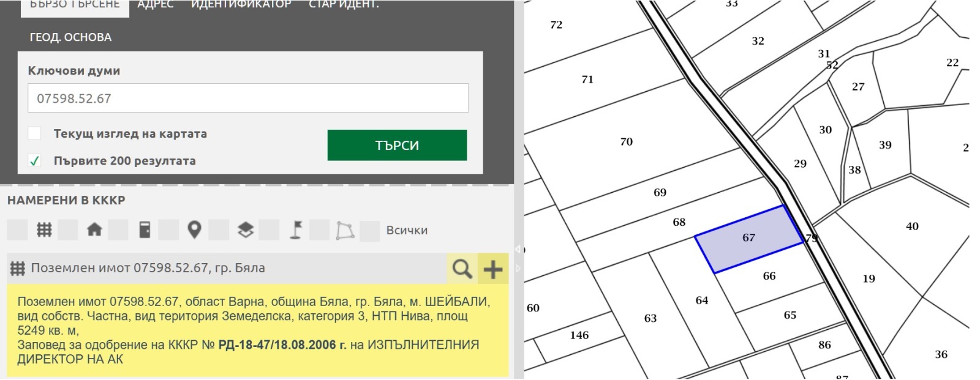Viewport: 980px width, 380px height.
Task: Click parcel 64 on the map
Action: (x=702, y=301)
